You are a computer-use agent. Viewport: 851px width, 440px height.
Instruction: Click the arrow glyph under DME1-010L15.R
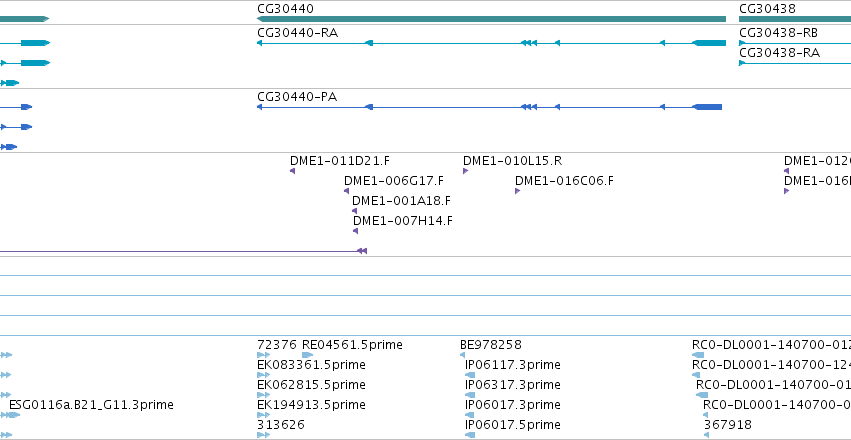[465, 171]
